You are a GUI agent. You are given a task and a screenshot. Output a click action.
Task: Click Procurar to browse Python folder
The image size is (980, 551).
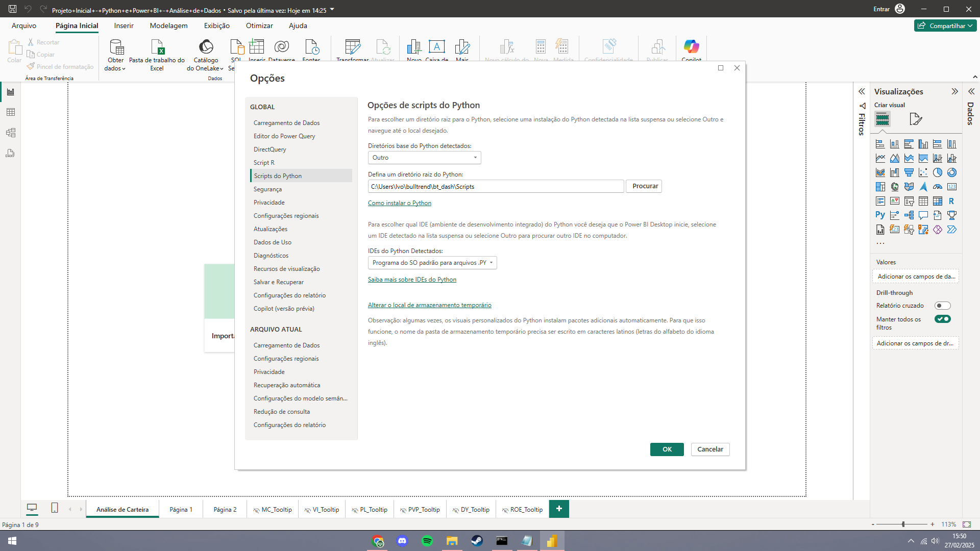(645, 186)
